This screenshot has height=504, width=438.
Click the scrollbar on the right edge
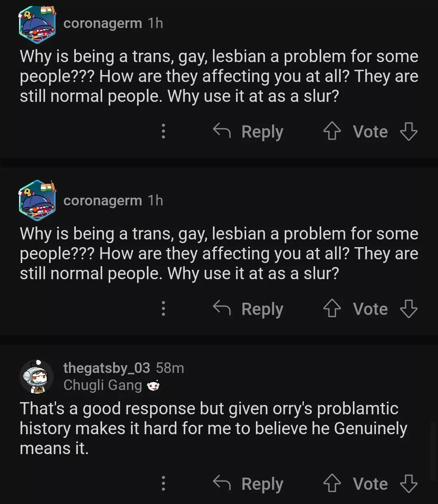click(x=432, y=450)
